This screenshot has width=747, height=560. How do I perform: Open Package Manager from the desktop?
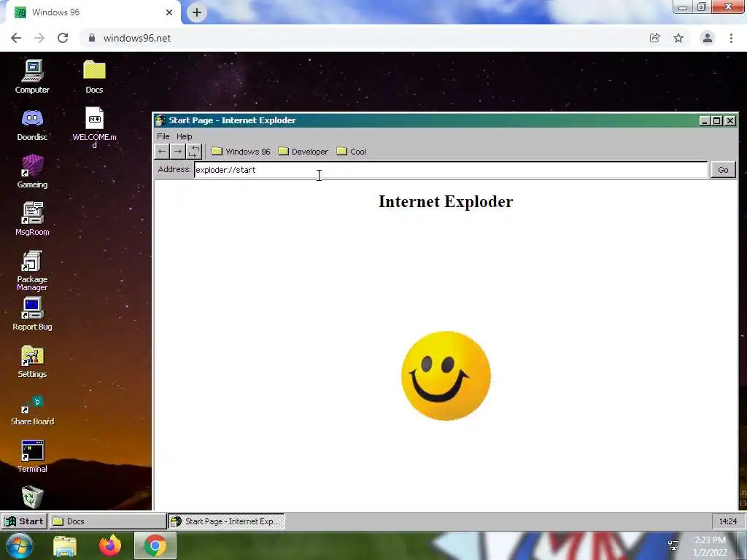coord(32,270)
